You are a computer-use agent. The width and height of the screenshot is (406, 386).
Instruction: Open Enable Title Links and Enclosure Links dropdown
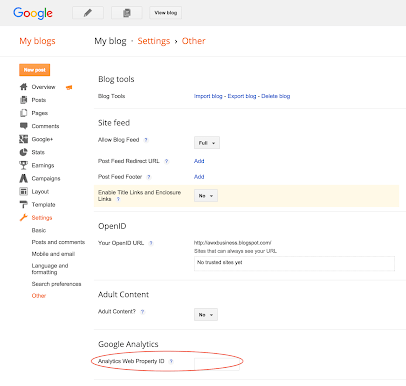click(x=206, y=196)
